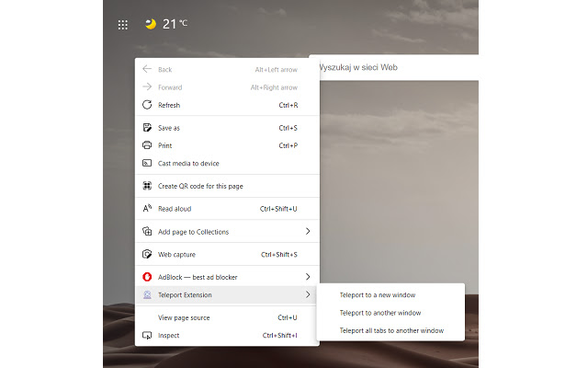Click the Refresh circular arrow icon
Image resolution: width=588 pixels, height=368 pixels.
(147, 105)
